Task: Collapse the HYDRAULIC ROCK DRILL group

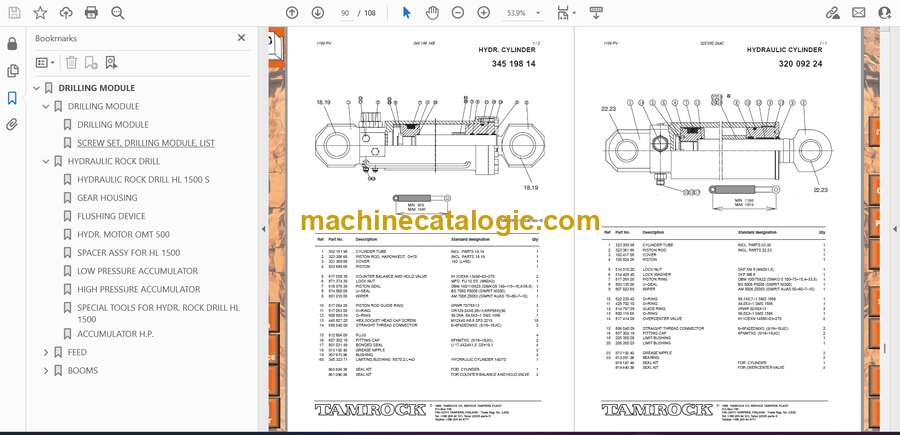Action: coord(46,162)
